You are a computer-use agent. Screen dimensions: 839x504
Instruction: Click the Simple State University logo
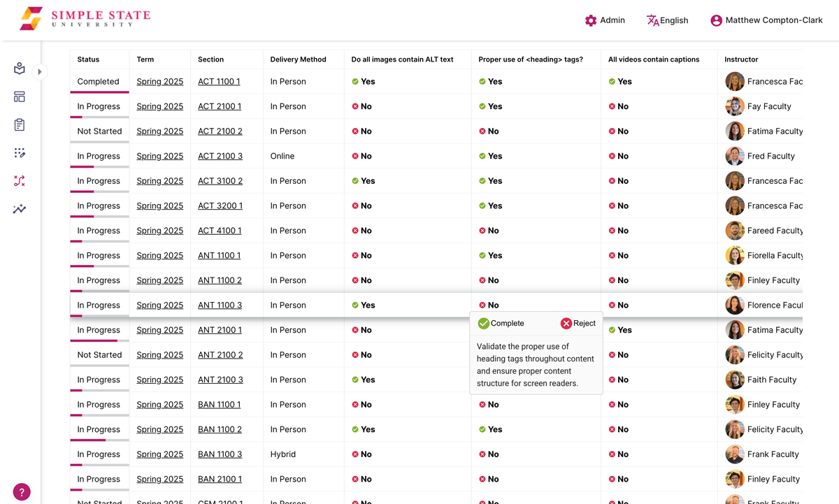point(85,18)
